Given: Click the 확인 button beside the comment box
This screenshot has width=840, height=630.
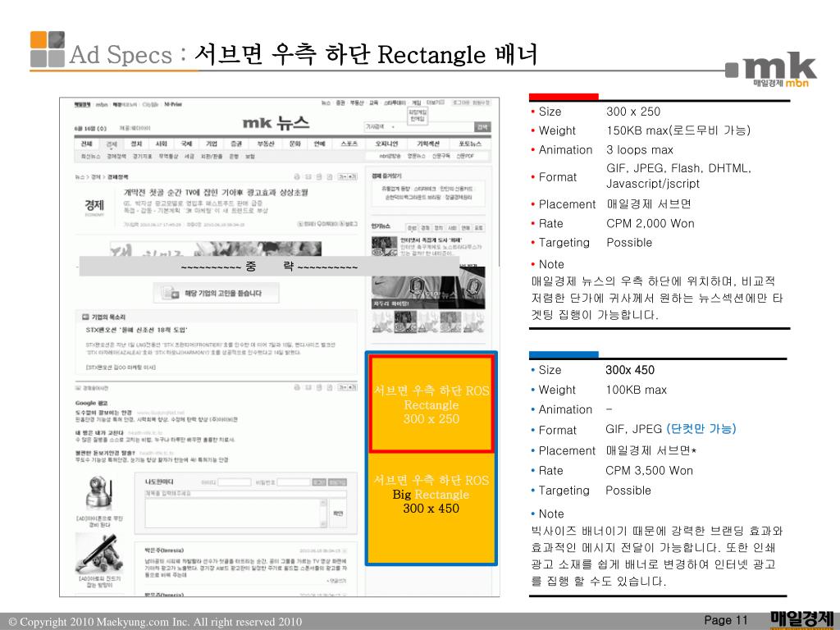Looking at the screenshot, I should pyautogui.click(x=338, y=514).
